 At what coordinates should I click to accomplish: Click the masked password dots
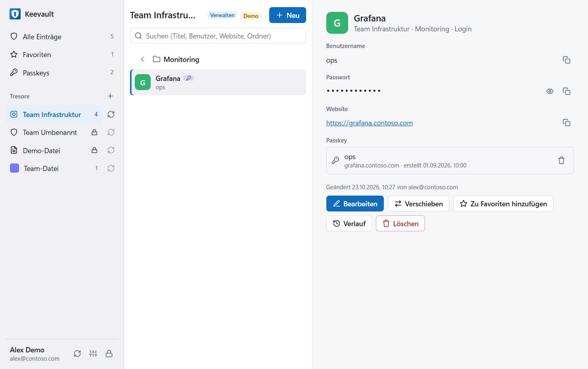354,91
